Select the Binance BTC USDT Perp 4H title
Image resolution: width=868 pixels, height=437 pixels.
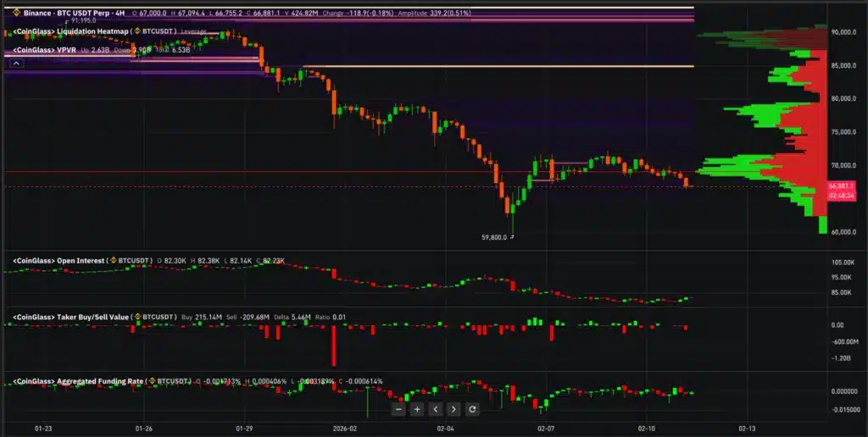point(76,14)
